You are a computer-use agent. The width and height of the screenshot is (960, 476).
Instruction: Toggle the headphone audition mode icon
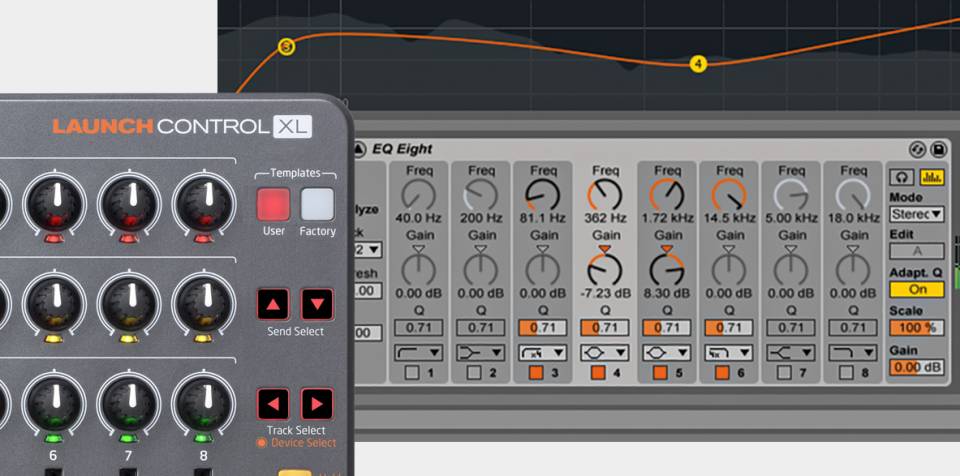click(x=902, y=177)
